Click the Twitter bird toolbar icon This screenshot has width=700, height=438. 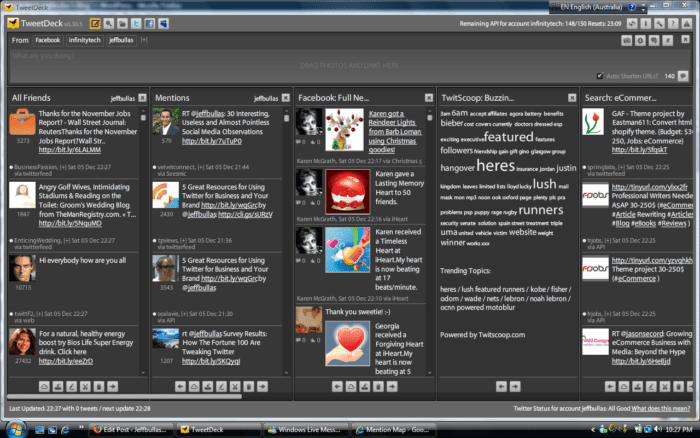click(x=136, y=23)
